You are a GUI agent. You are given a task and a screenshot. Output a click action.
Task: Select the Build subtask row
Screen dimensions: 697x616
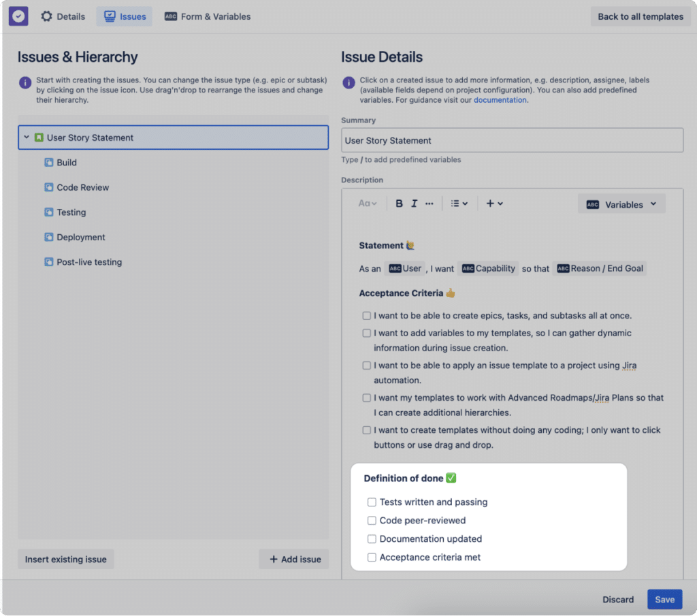coord(174,162)
